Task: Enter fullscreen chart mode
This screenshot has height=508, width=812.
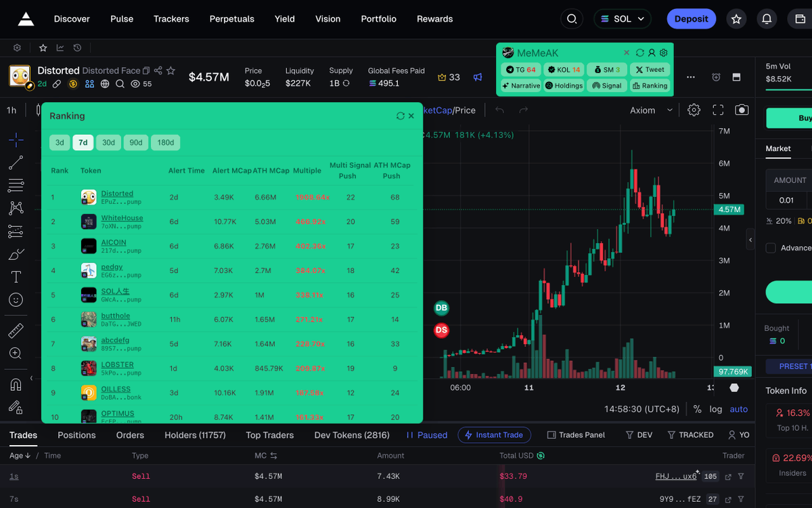Action: point(718,110)
